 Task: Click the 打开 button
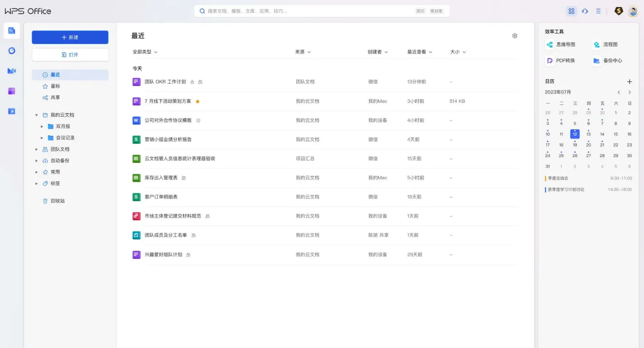click(70, 55)
